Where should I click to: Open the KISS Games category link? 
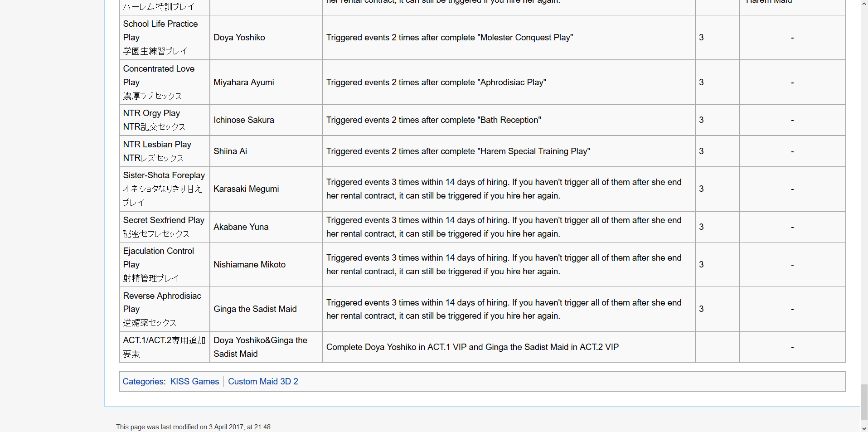pos(194,382)
